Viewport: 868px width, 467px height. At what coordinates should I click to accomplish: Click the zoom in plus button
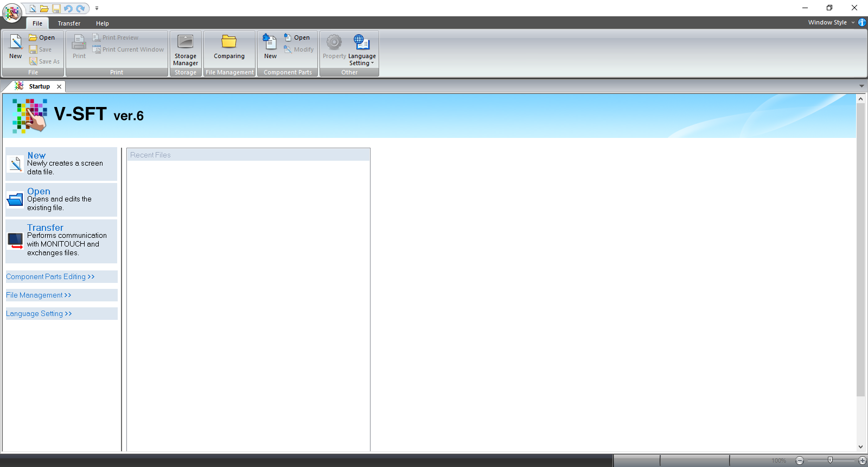tap(863, 460)
